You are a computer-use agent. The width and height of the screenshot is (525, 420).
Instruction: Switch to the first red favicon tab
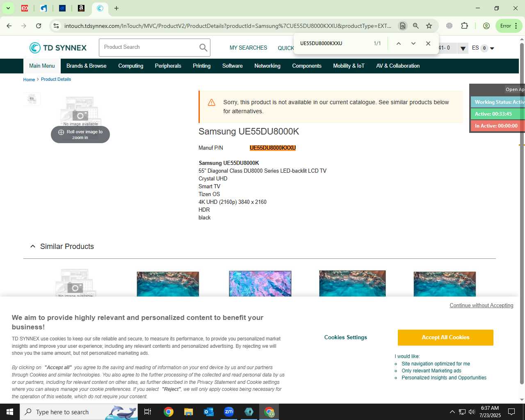coord(25,8)
